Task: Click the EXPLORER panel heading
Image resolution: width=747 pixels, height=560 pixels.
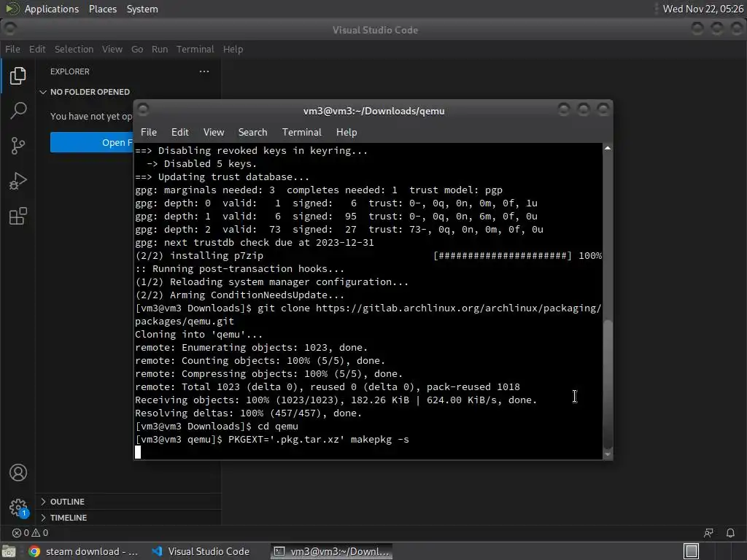Action: tap(70, 71)
